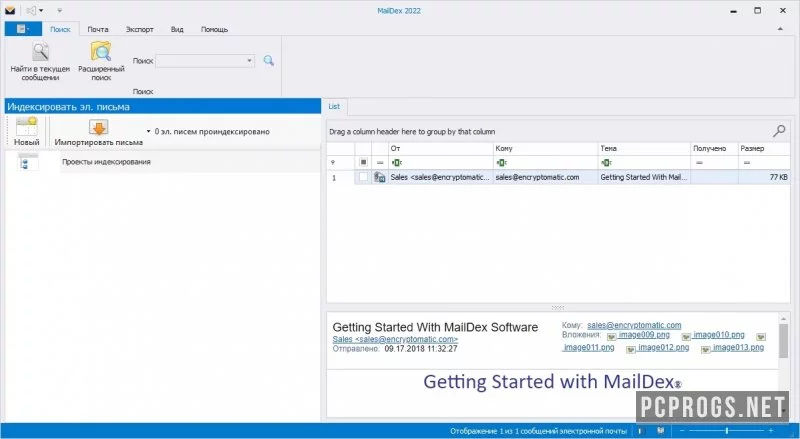Collapse the ribbon with the up arrow
The width and height of the screenshot is (800, 439).
tap(780, 29)
